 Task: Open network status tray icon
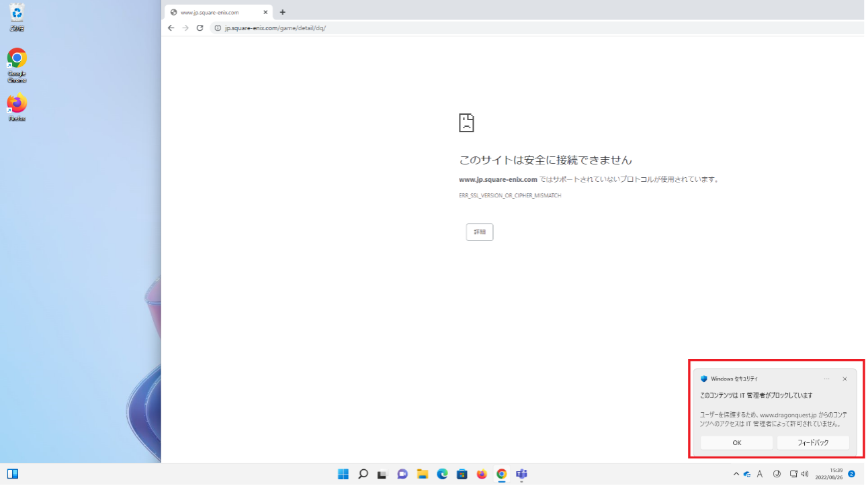click(793, 474)
